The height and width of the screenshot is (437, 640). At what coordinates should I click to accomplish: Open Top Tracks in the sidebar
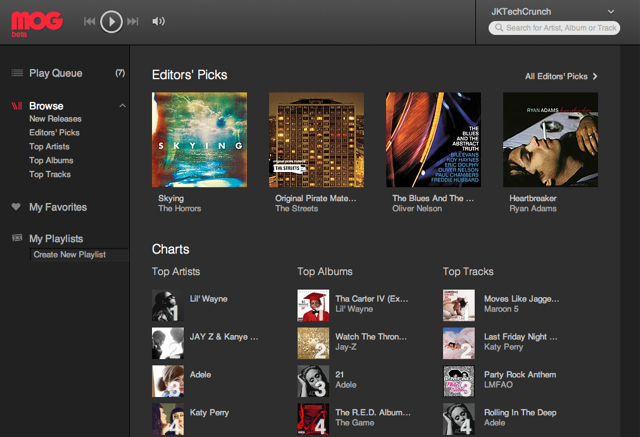pos(50,174)
